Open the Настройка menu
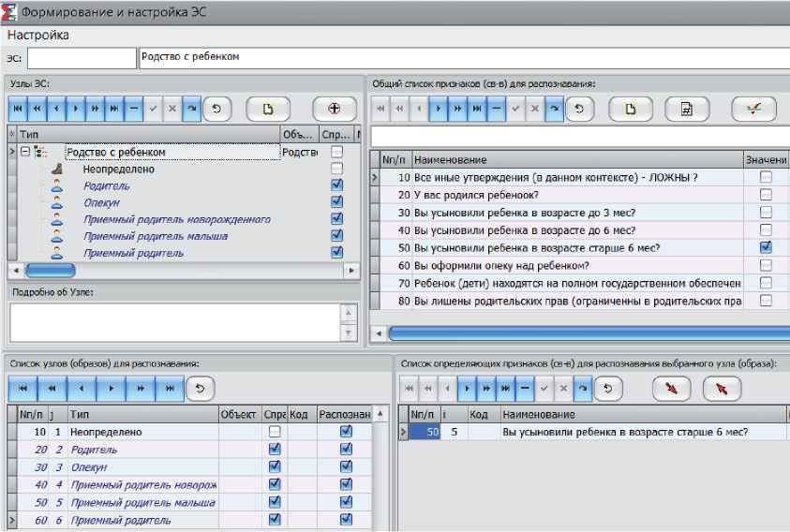790x532 pixels. [x=37, y=35]
